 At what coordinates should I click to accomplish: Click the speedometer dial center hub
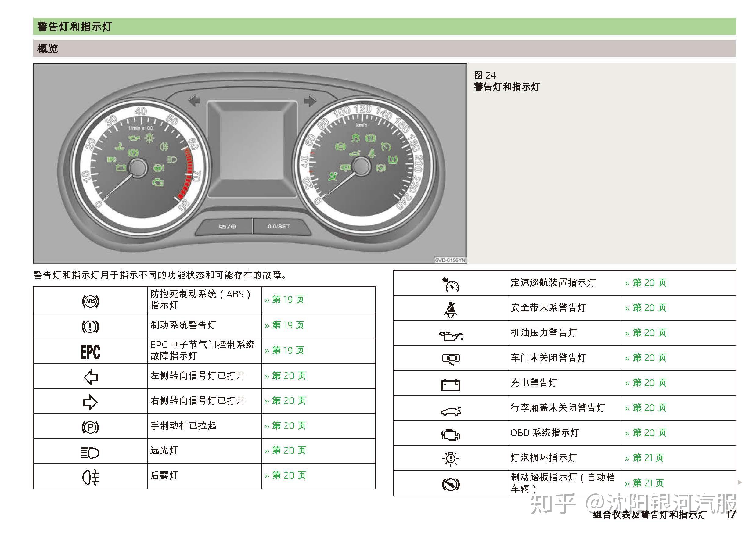pos(362,166)
